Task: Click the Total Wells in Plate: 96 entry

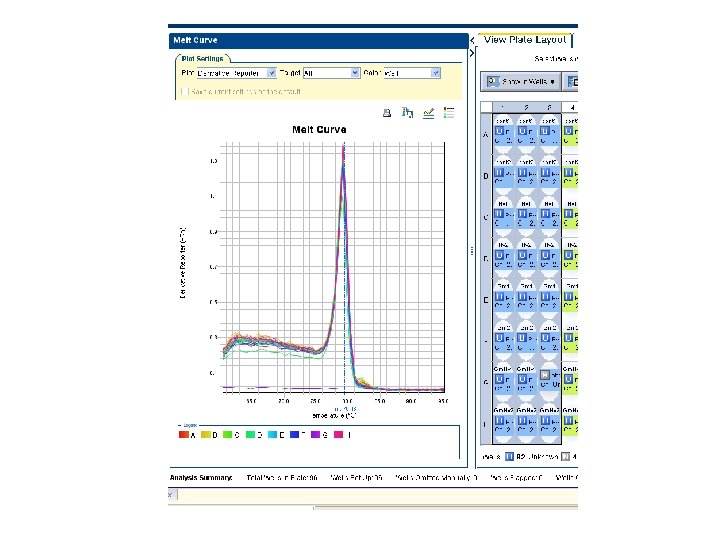Action: click(282, 478)
